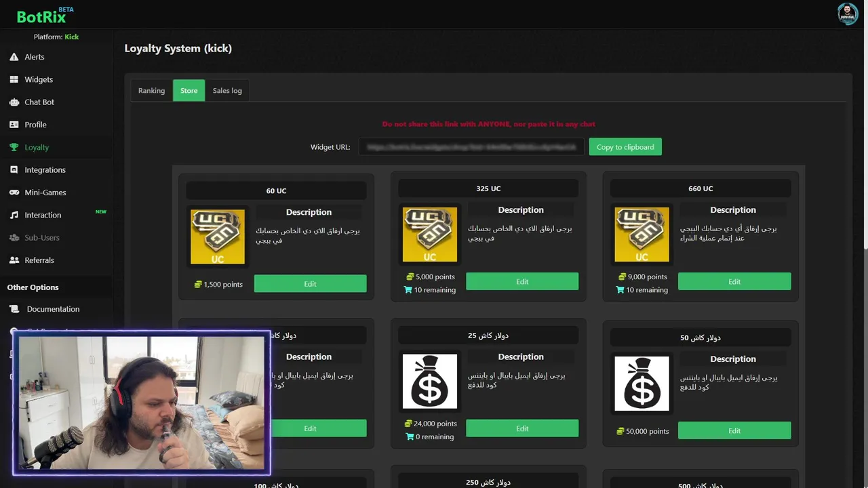Click the 25 cash money bag image

click(430, 382)
